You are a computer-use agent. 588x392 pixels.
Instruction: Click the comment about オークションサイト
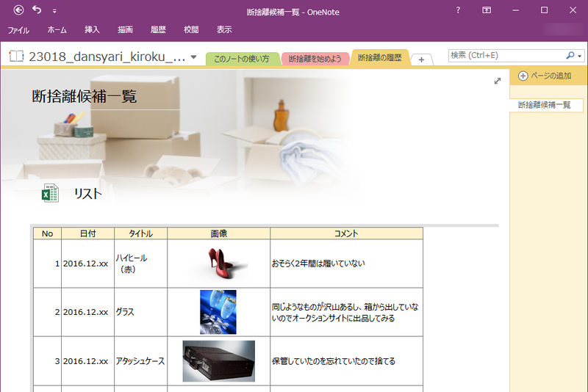(x=345, y=312)
